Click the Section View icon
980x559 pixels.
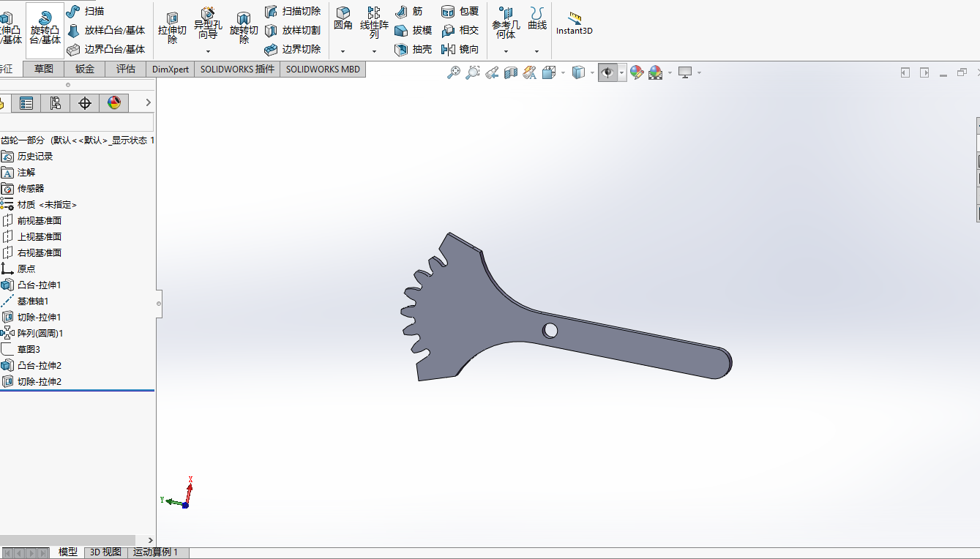click(x=511, y=72)
